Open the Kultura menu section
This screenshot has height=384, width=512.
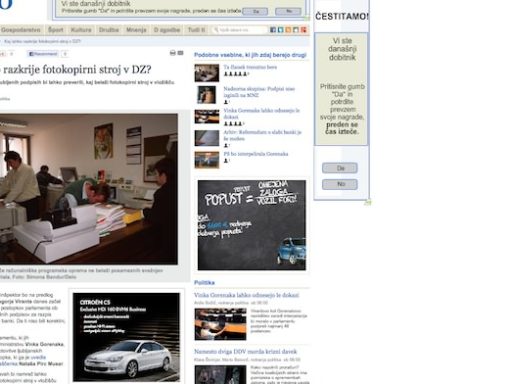[81, 30]
